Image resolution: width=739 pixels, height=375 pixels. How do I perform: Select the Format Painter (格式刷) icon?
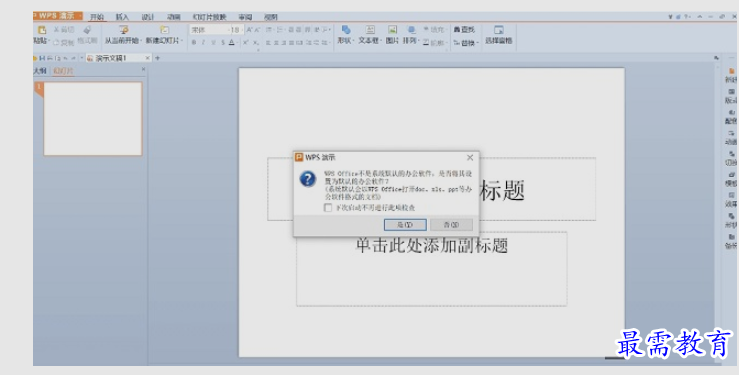[x=87, y=30]
